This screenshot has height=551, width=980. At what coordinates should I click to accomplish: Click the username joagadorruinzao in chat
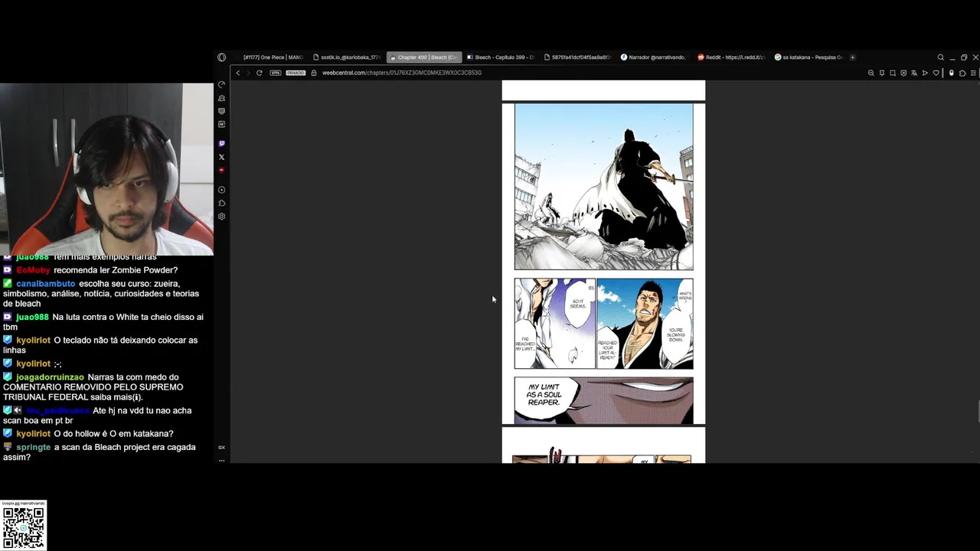click(x=50, y=377)
